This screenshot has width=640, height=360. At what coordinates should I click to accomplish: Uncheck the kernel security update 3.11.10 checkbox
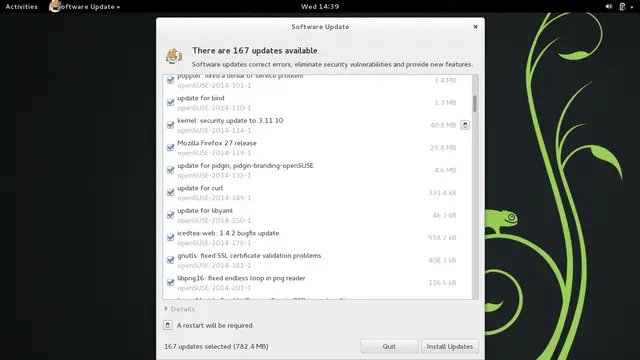171,125
